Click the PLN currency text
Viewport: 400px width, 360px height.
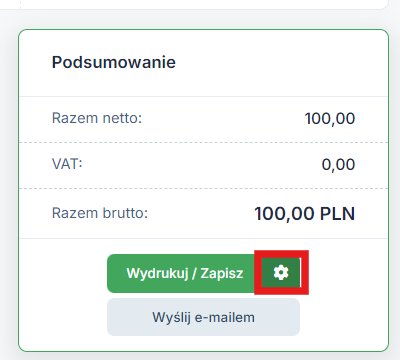pos(337,214)
